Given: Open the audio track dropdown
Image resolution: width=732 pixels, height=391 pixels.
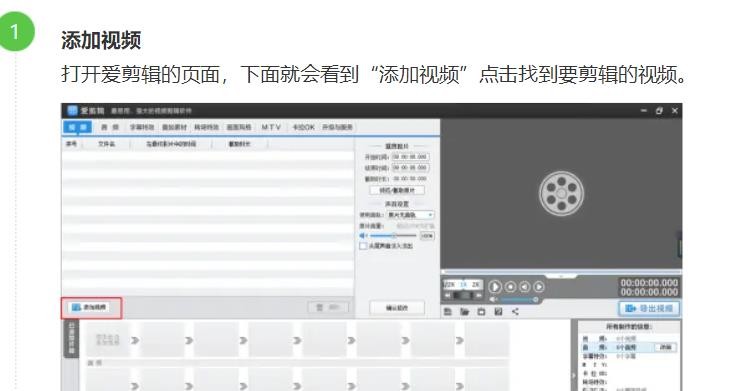Looking at the screenshot, I should pyautogui.click(x=411, y=215).
